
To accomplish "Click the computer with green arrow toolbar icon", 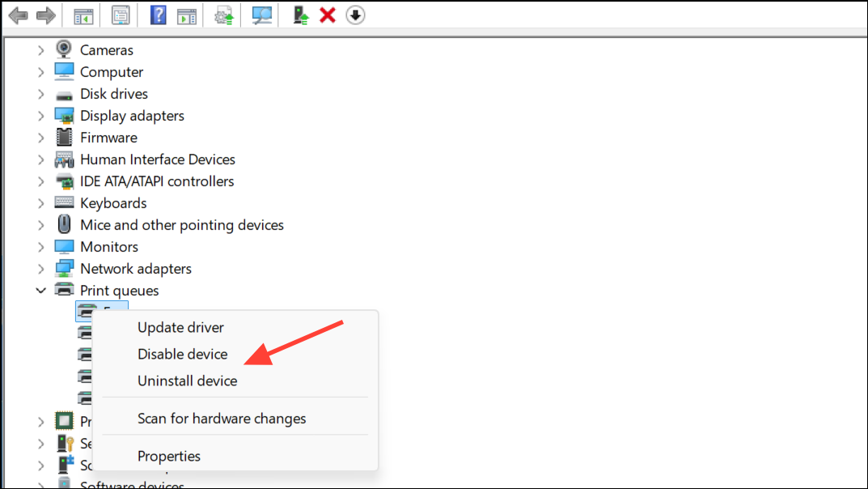I will pyautogui.click(x=301, y=15).
